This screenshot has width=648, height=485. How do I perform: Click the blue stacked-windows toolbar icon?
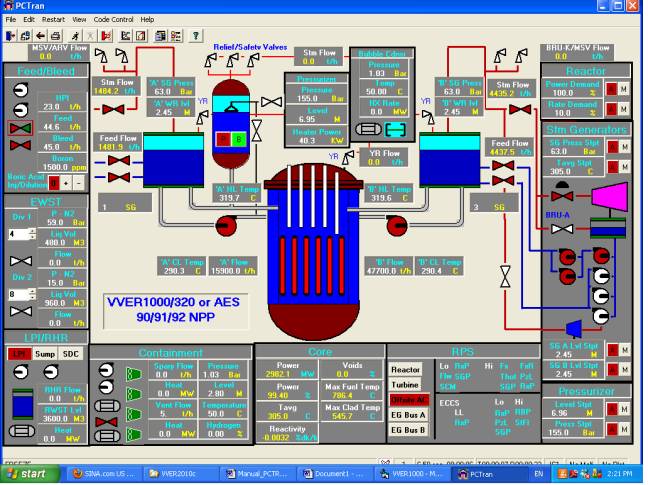click(160, 36)
